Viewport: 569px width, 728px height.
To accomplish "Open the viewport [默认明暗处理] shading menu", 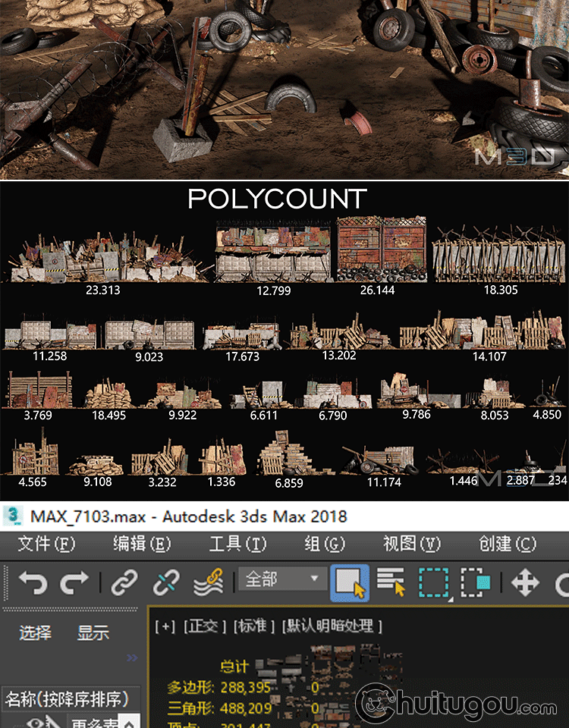I will [x=332, y=626].
